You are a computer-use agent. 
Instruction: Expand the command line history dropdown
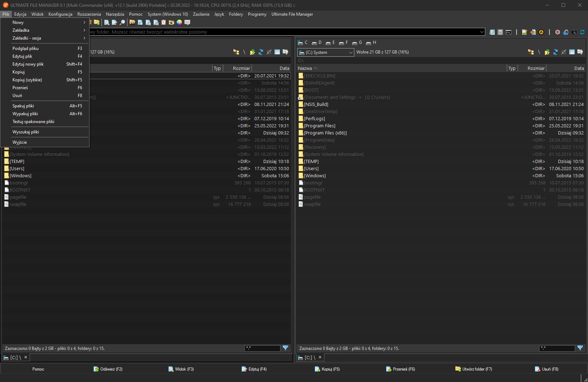[x=482, y=32]
